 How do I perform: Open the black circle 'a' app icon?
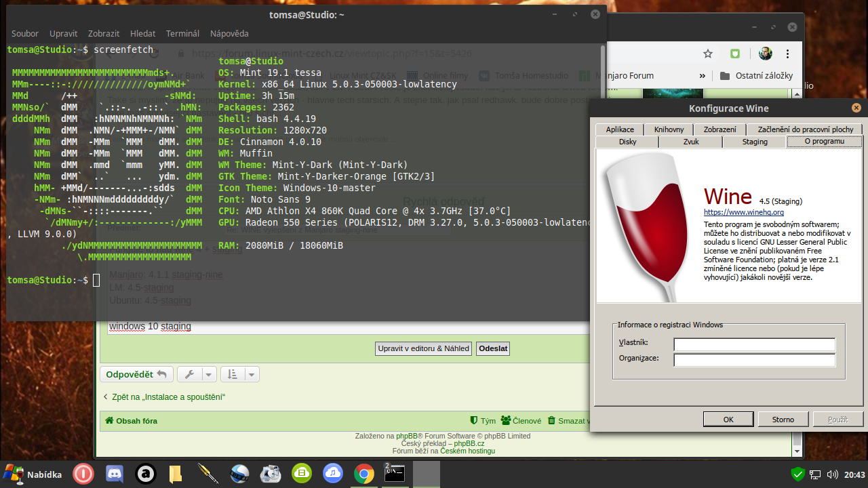coord(146,474)
